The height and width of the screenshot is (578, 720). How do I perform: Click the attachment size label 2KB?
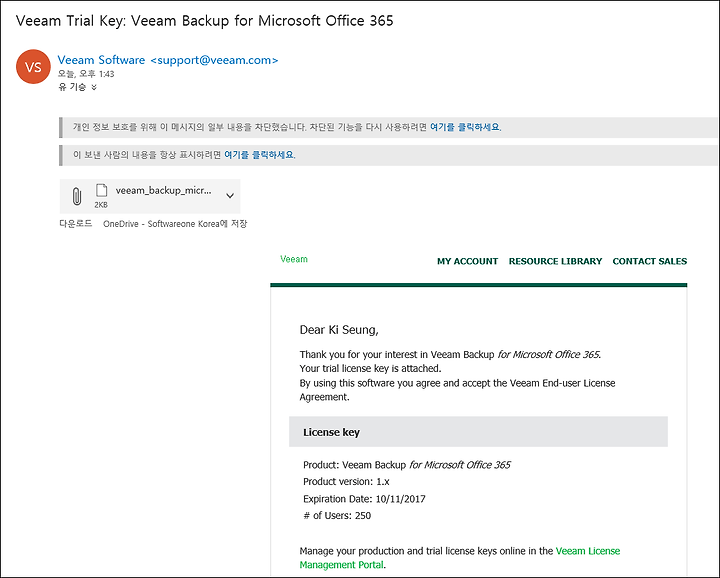pos(101,205)
